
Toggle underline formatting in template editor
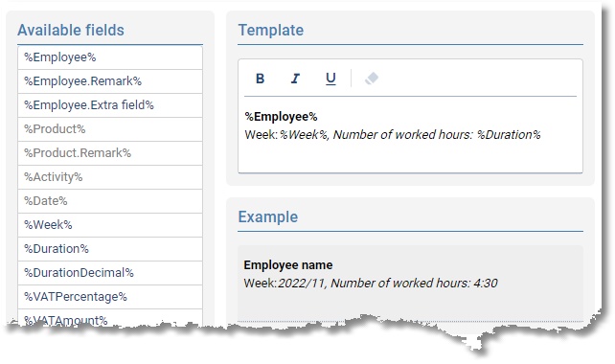pyautogui.click(x=330, y=79)
